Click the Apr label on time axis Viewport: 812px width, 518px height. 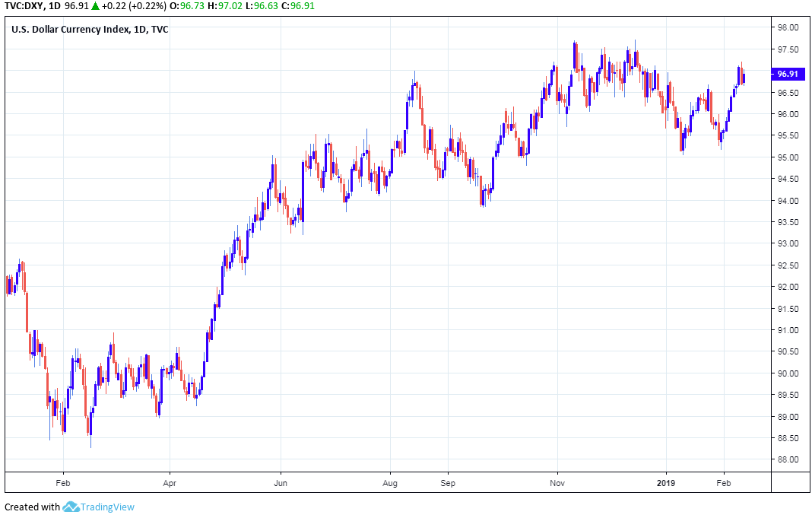pos(170,482)
